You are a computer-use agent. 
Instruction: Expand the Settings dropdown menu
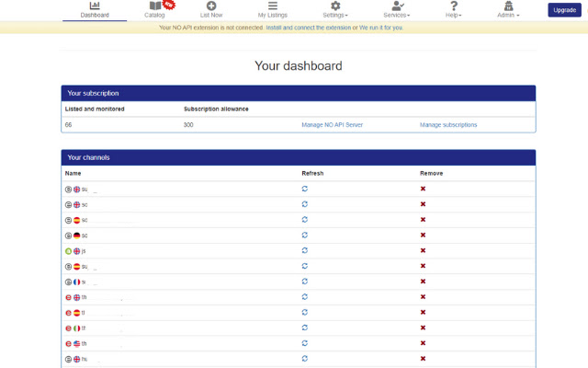(335, 10)
